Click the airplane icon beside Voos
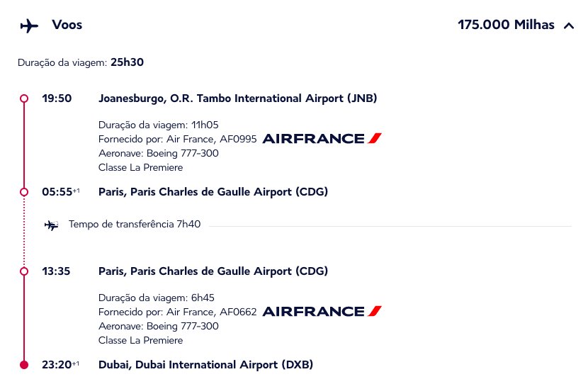The image size is (588, 384). (29, 26)
